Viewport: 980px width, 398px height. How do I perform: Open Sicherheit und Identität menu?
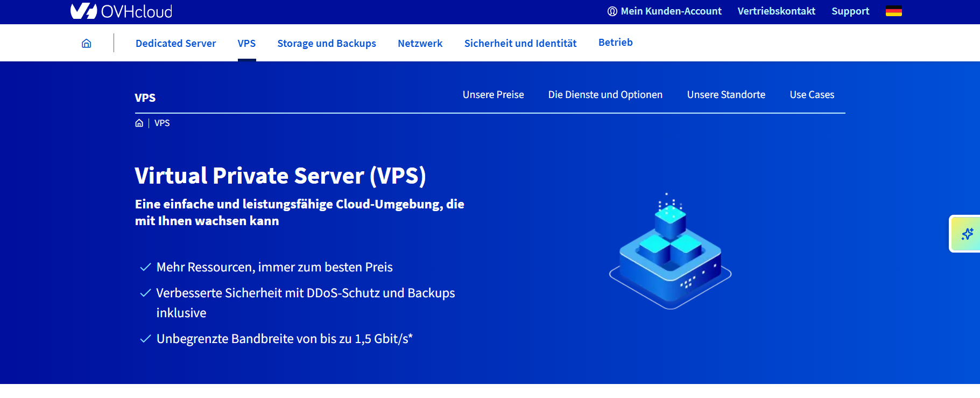pyautogui.click(x=520, y=43)
